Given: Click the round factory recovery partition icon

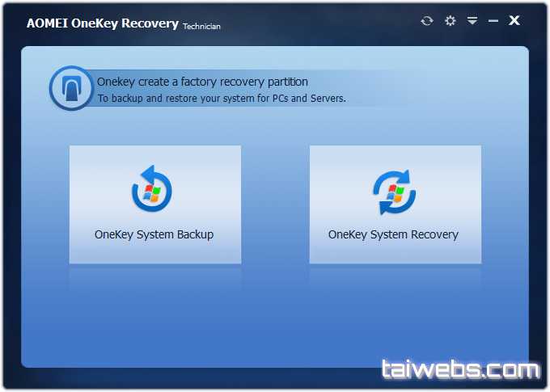Looking at the screenshot, I should pos(71,87).
